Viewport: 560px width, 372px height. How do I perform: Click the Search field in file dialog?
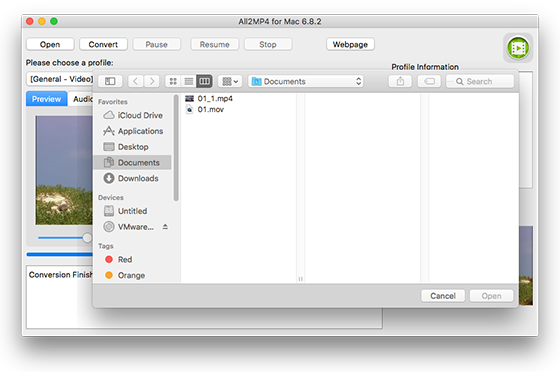[x=480, y=81]
